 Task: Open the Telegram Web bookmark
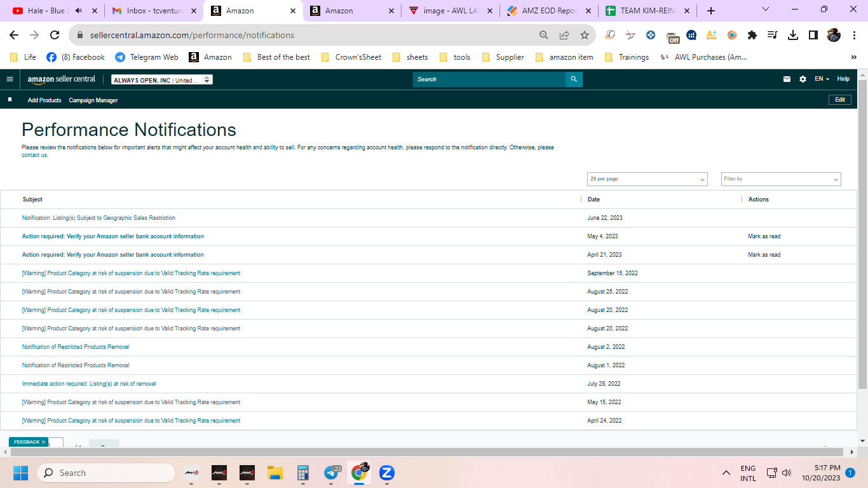click(x=146, y=57)
